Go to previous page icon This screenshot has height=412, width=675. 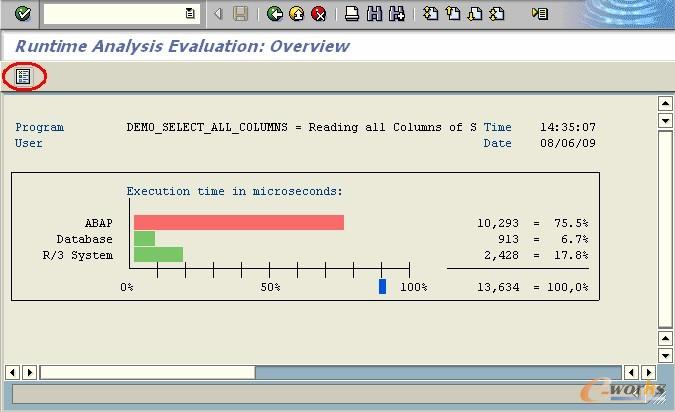point(454,14)
